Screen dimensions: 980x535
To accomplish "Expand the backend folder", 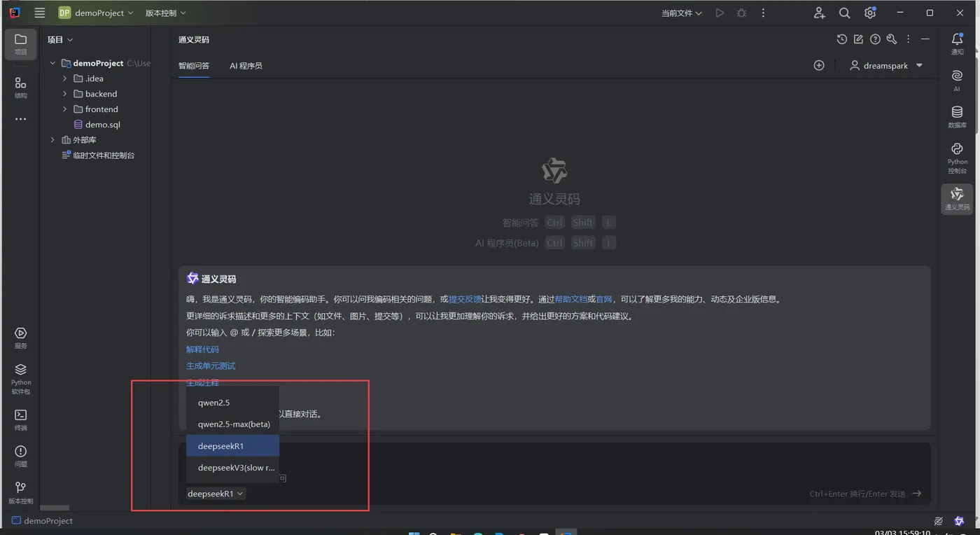I will (x=65, y=94).
